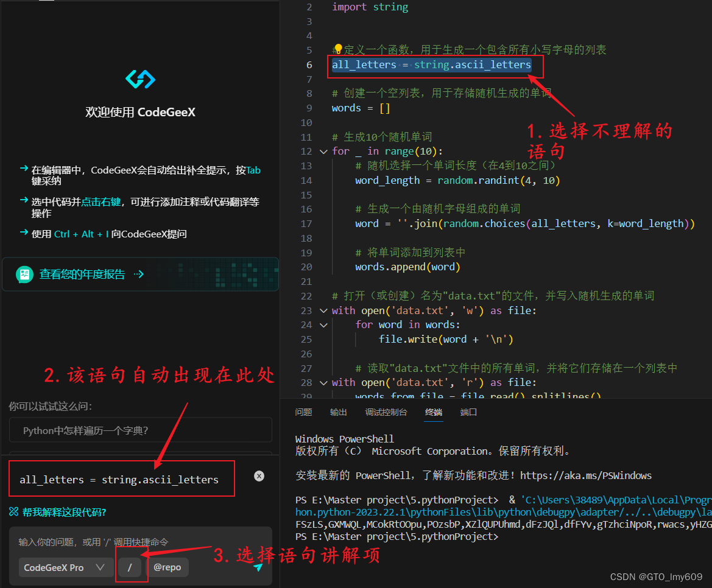Click the aka.ms/PSWindows link in terminal
The image size is (712, 588).
[586, 475]
